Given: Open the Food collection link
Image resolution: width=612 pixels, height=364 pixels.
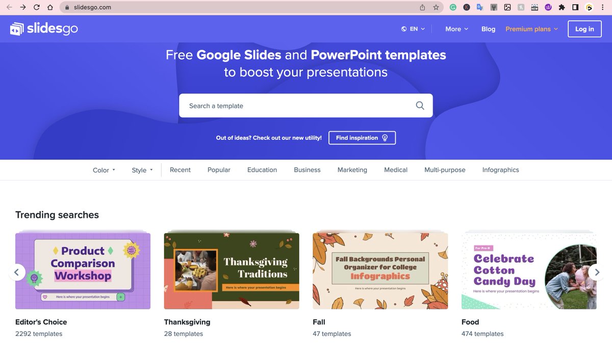Looking at the screenshot, I should click(x=470, y=322).
